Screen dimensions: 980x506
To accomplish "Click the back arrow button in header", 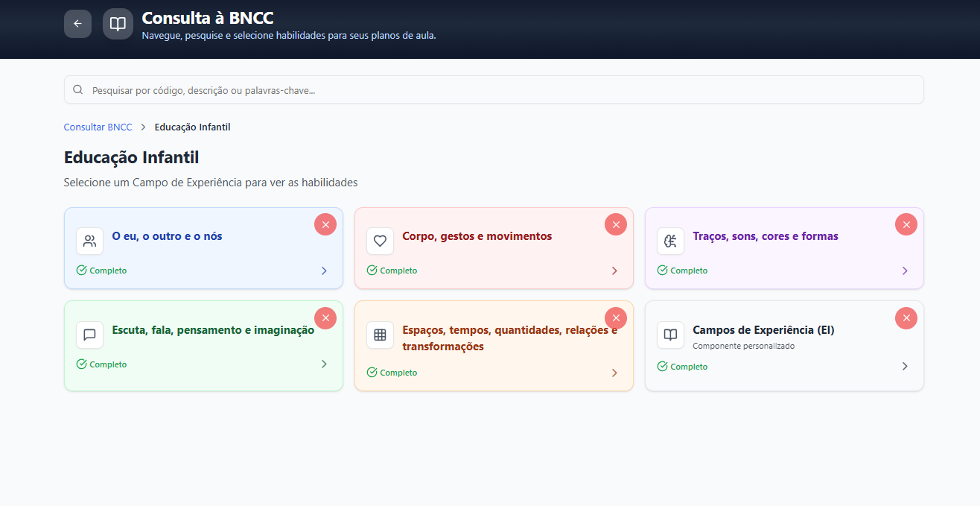I will 77,24.
